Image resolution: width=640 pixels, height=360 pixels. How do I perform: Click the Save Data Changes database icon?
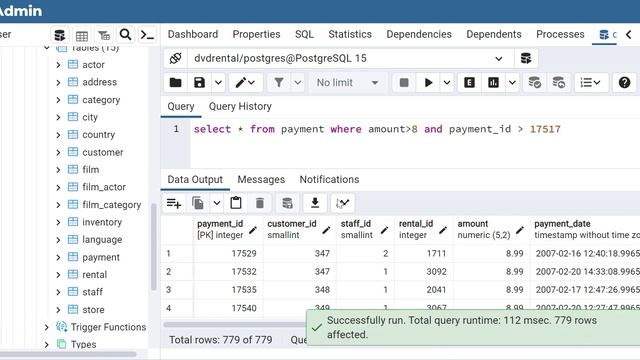click(287, 203)
